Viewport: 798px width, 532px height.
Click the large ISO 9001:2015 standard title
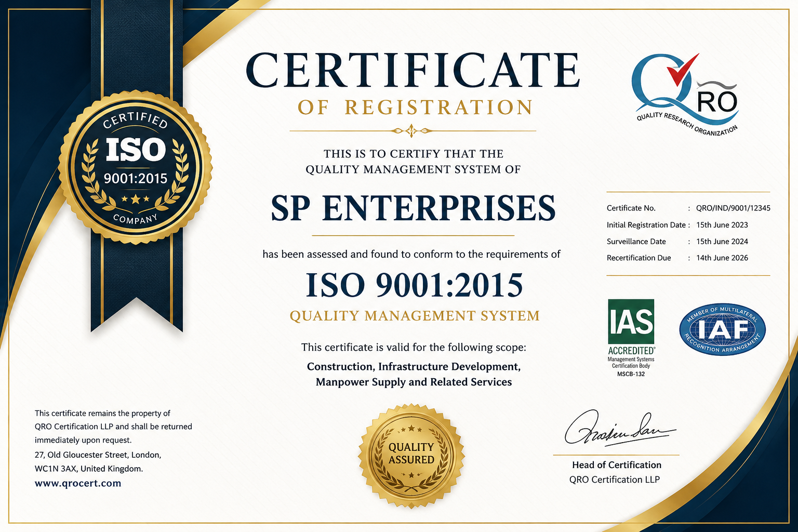click(x=414, y=285)
